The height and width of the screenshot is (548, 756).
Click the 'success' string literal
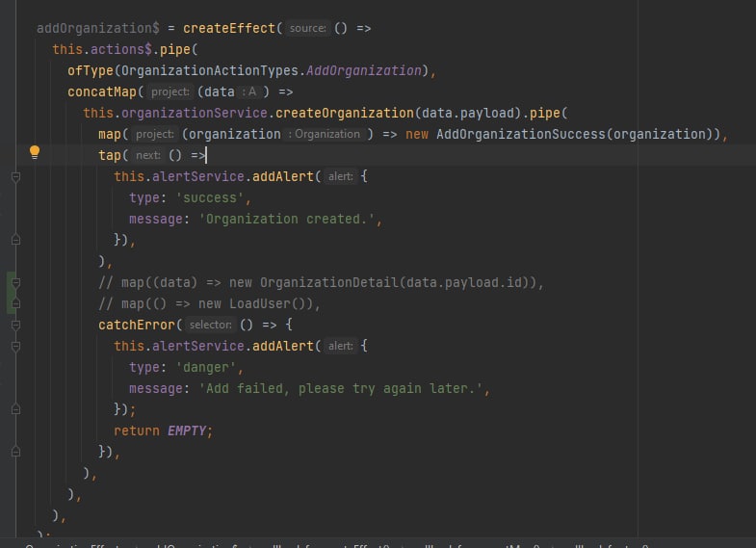[x=210, y=198]
